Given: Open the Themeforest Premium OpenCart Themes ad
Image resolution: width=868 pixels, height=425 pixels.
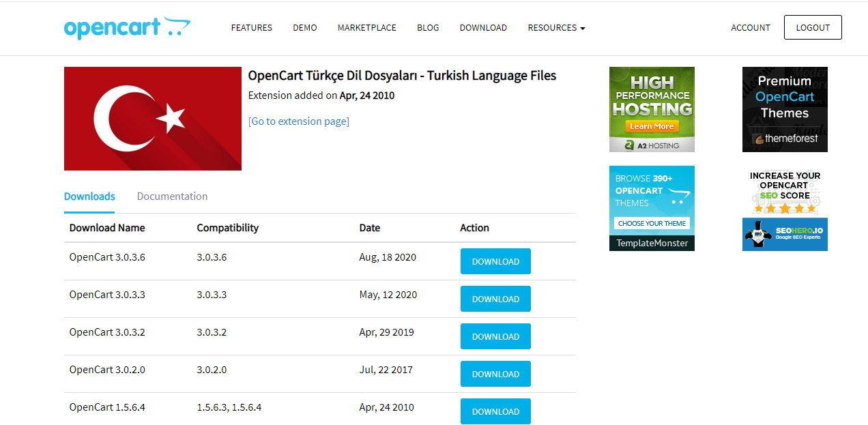Looking at the screenshot, I should (785, 109).
